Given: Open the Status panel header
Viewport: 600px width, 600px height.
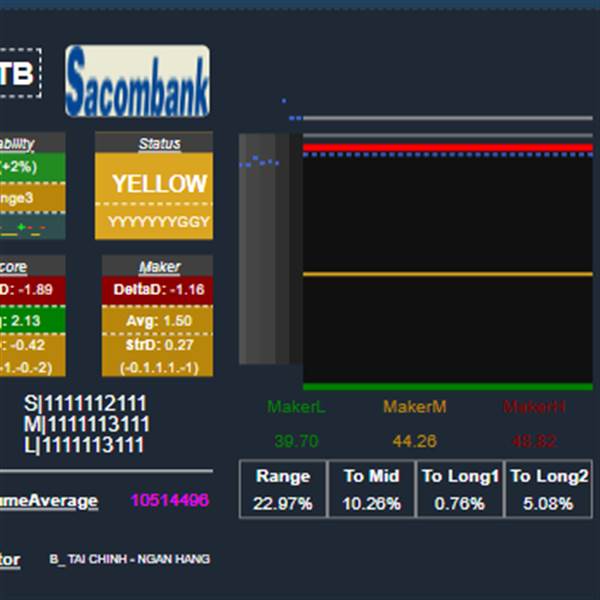Looking at the screenshot, I should (x=154, y=142).
